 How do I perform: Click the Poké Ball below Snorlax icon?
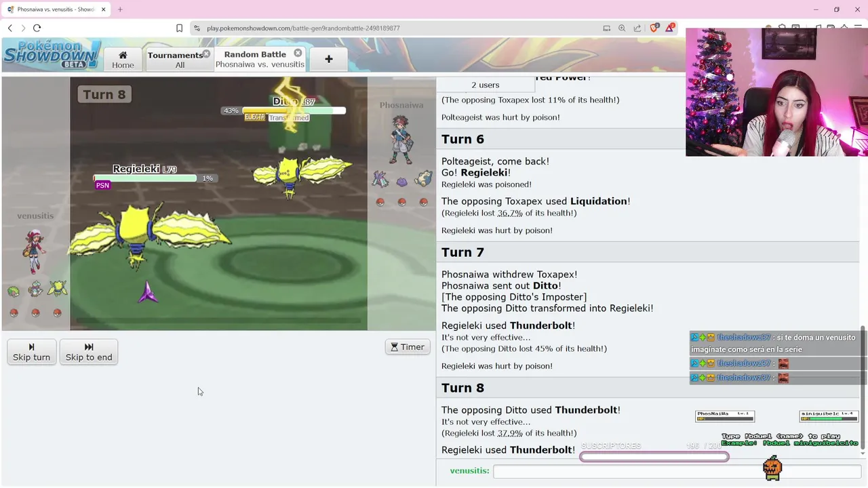coord(423,202)
